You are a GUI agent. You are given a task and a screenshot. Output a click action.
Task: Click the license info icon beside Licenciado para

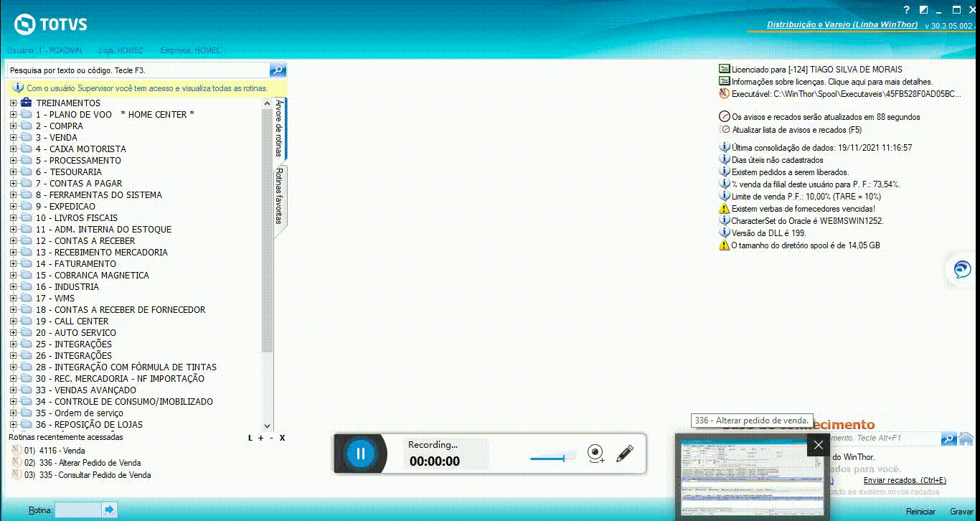coord(724,70)
